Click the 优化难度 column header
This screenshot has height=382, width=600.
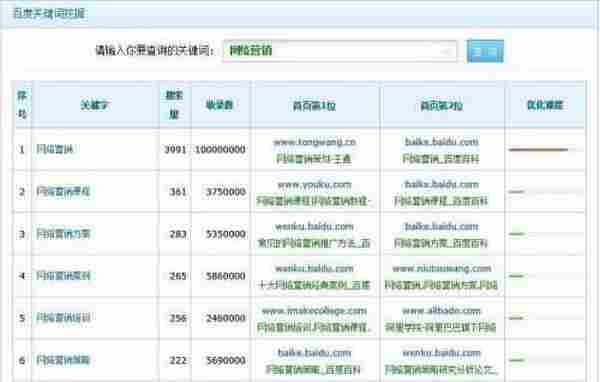[x=545, y=105]
